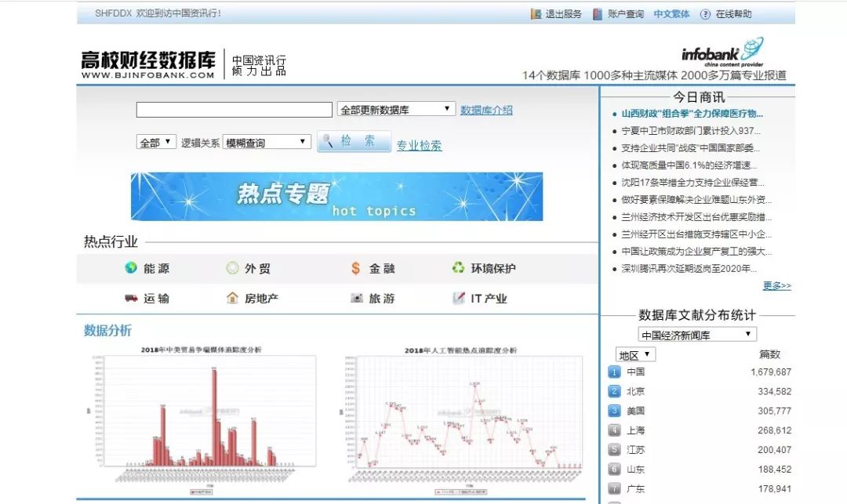The image size is (847, 504).
Task: Click the 房地产 house icon
Action: pos(232,298)
